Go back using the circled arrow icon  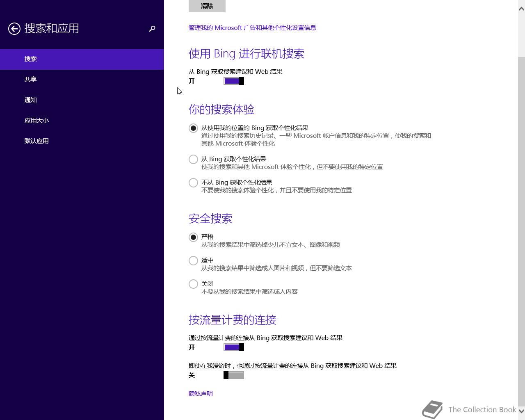(14, 29)
